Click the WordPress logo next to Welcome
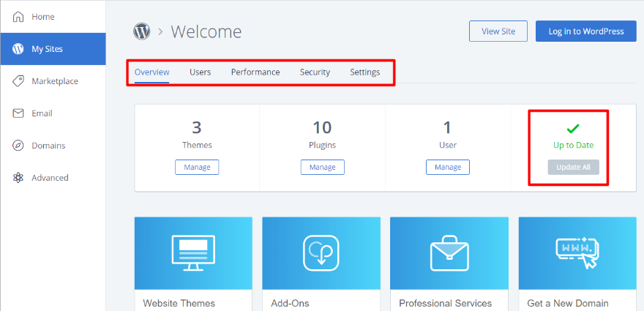The width and height of the screenshot is (644, 311). pos(142,31)
